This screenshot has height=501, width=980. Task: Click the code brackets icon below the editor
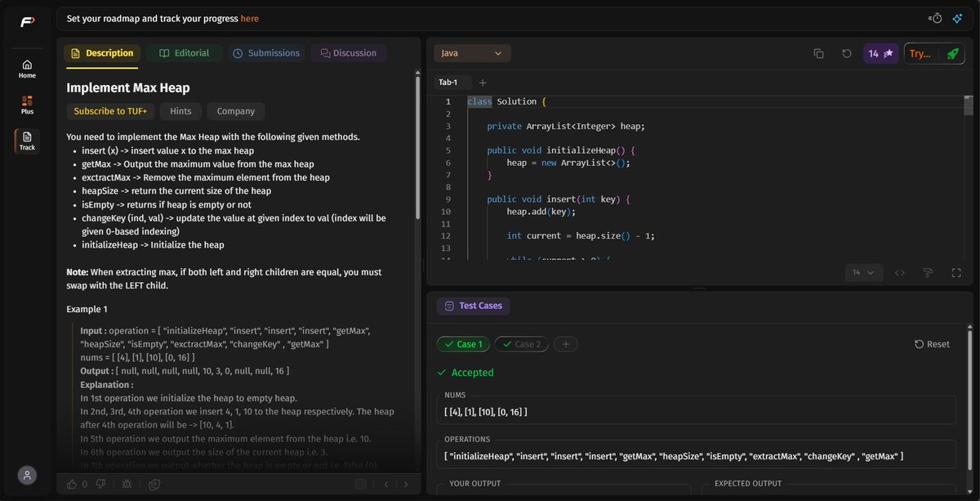coord(900,272)
